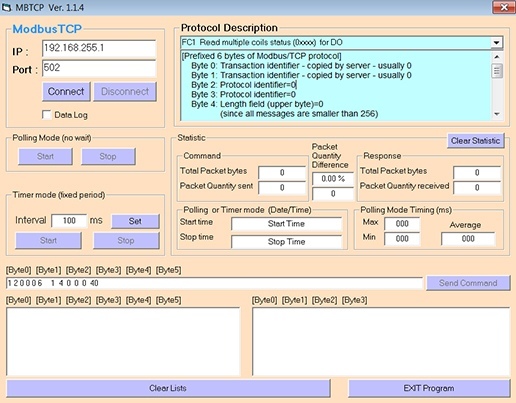Start the Polling Mode
The height and width of the screenshot is (403, 516).
click(x=45, y=156)
